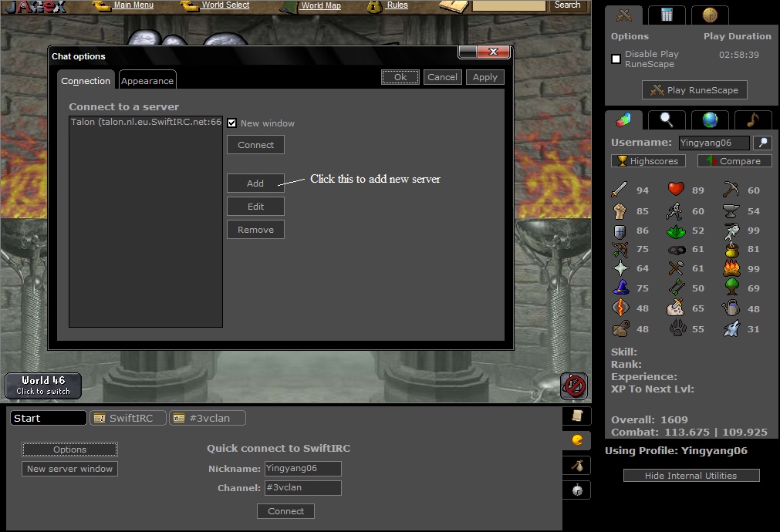Open the bottom side panel icon

pyautogui.click(x=577, y=490)
